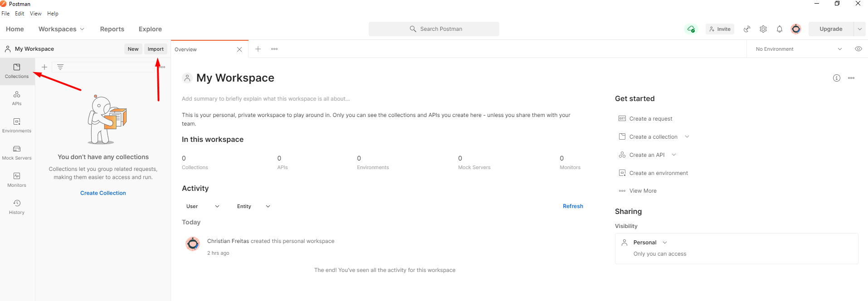Go to Reports

click(x=112, y=29)
